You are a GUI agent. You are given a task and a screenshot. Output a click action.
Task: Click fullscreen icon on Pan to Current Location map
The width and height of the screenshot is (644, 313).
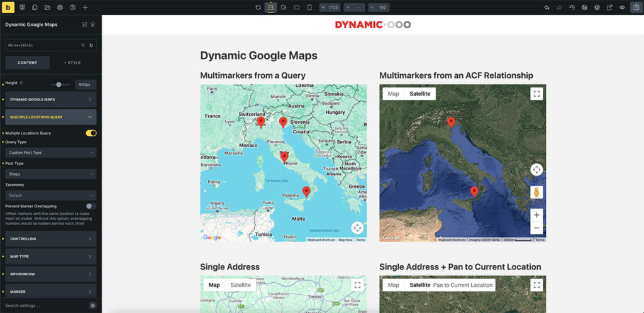pyautogui.click(x=536, y=285)
